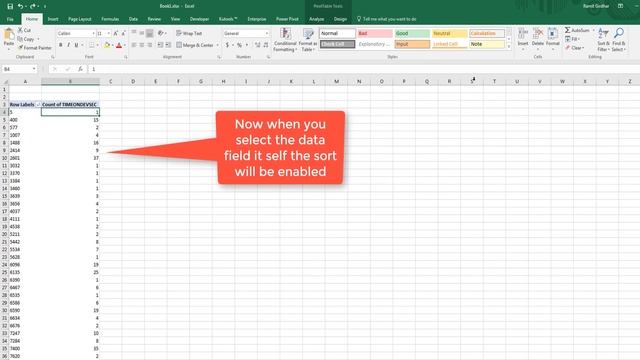This screenshot has width=640, height=360.
Task: Toggle italic formatting
Action: [x=68, y=45]
